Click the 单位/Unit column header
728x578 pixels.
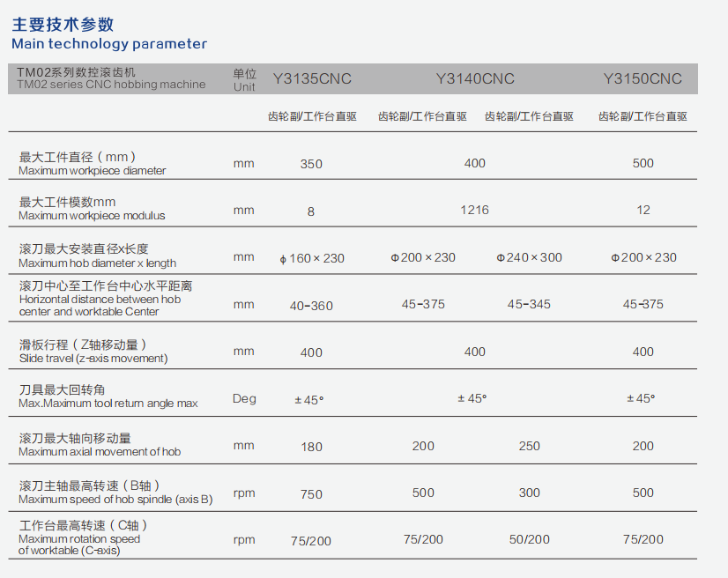pyautogui.click(x=244, y=78)
